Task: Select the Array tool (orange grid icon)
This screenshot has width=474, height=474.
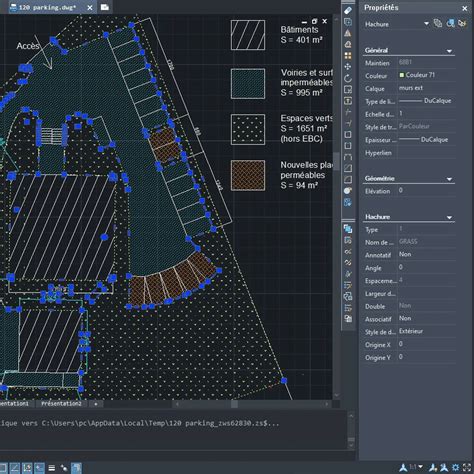Action: (x=348, y=56)
